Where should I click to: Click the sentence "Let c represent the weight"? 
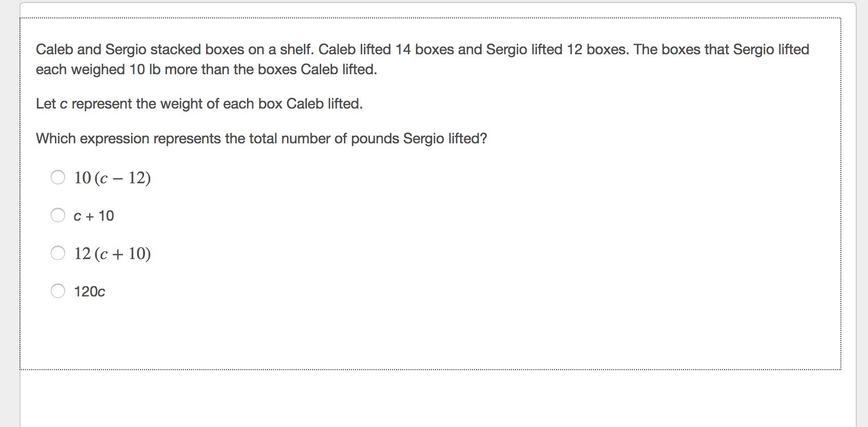coord(199,104)
